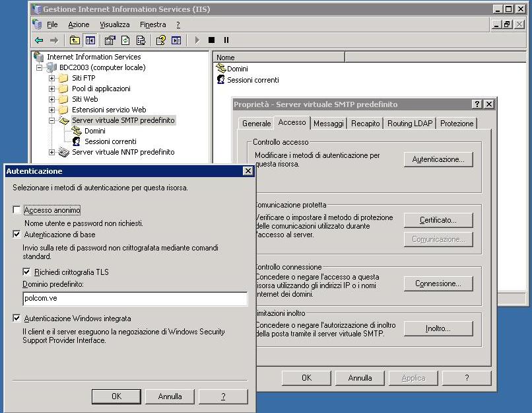Toggle the console tree show/hide icon
The image size is (532, 413).
[x=90, y=40]
